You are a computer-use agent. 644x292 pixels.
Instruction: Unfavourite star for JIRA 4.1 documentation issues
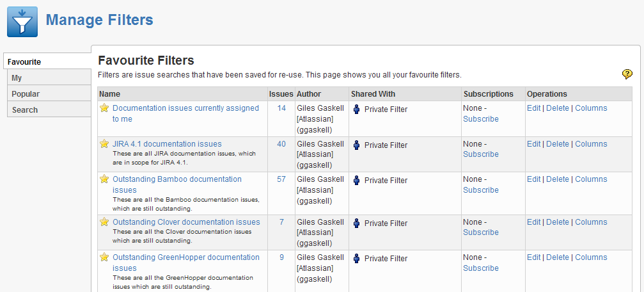click(104, 144)
